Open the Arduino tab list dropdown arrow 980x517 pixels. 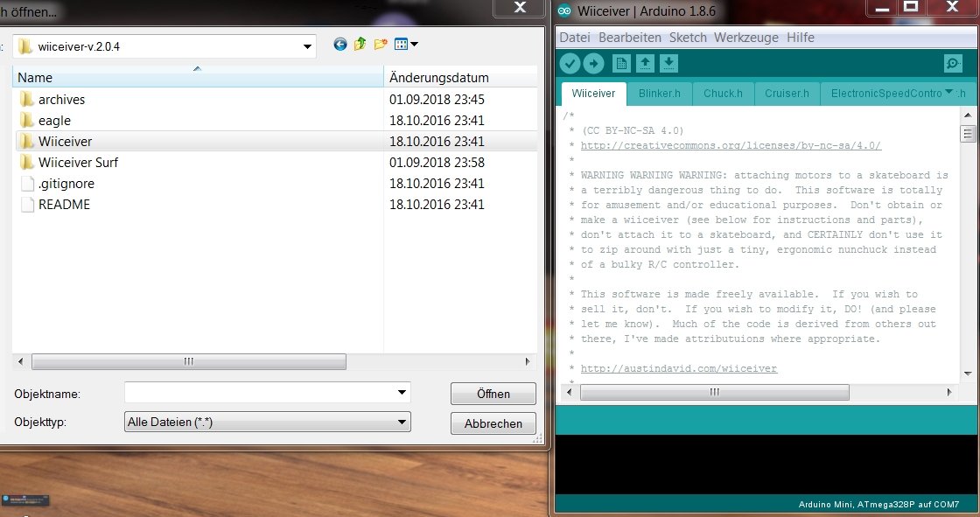948,92
